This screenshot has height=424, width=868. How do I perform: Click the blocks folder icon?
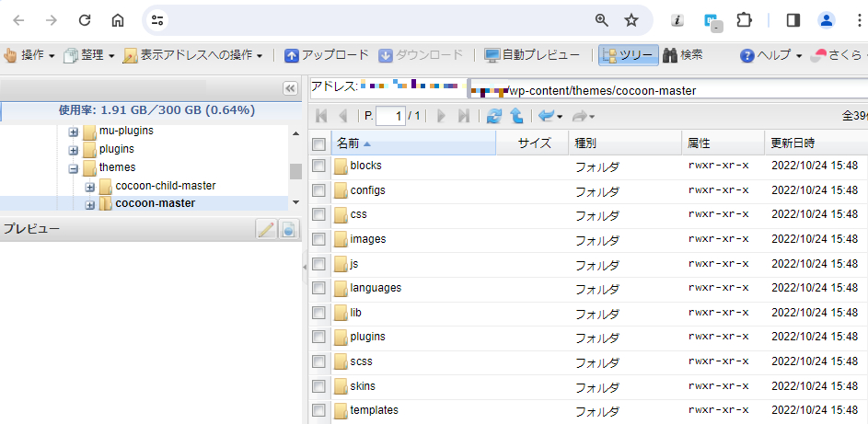[x=341, y=166]
